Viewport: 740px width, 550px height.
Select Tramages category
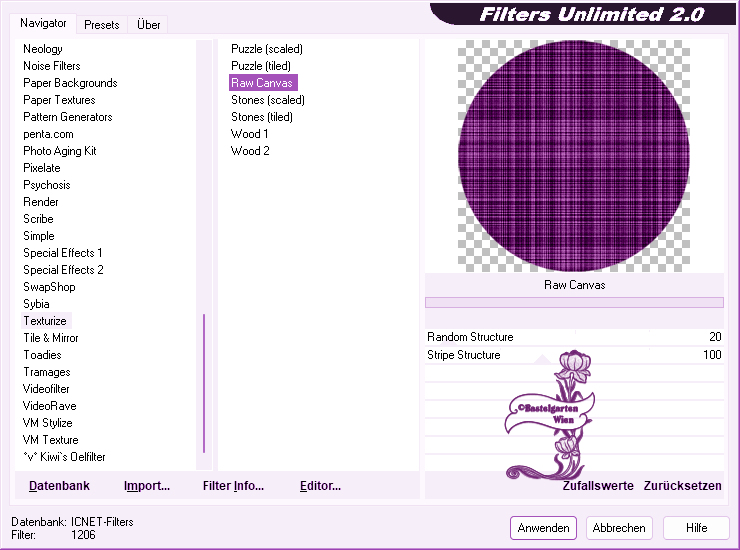[x=47, y=372]
